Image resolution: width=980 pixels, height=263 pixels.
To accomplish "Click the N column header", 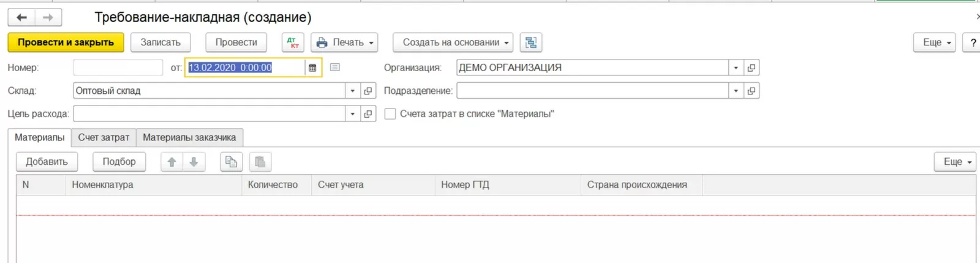I will [x=41, y=185].
